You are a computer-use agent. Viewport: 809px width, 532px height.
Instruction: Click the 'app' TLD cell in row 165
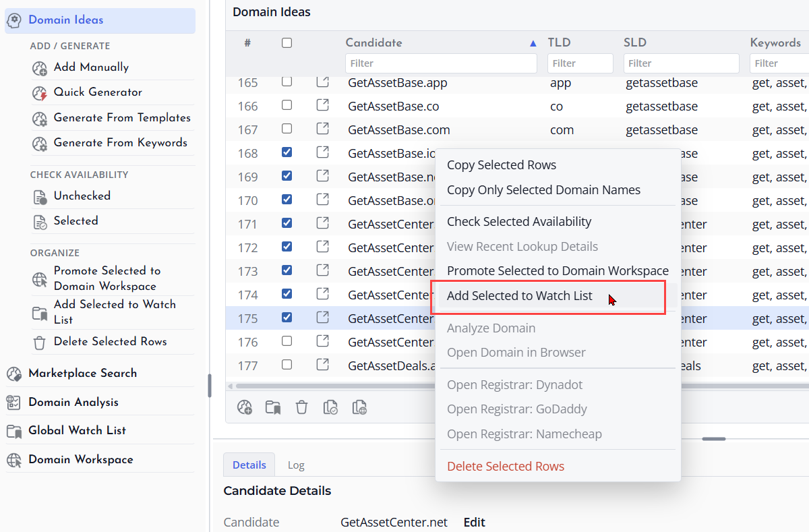pos(561,82)
